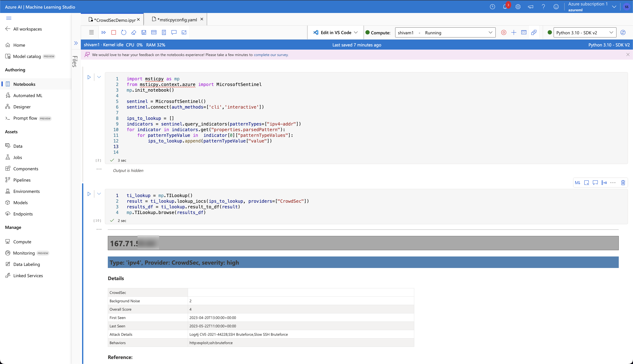Image resolution: width=633 pixels, height=364 pixels.
Task: Click the Clear All Outputs eraser icon
Action: [134, 32]
